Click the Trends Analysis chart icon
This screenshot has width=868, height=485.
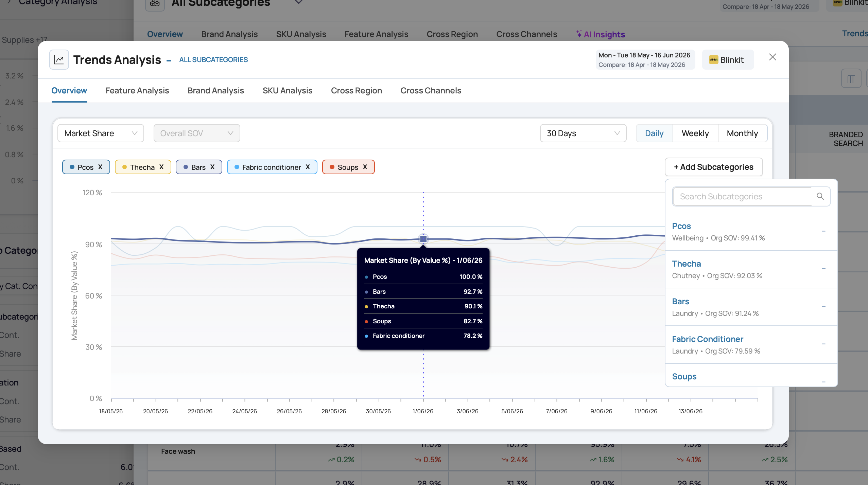pos(59,60)
